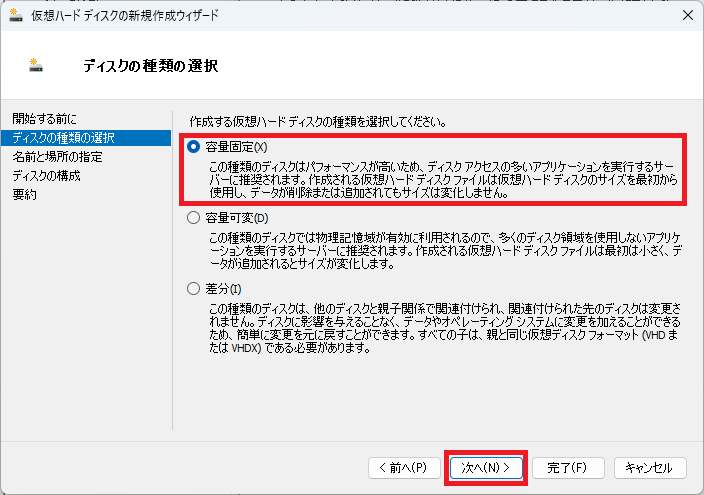Image resolution: width=704 pixels, height=495 pixels.
Task: Click the window title 仮想ハード ディスクの新規作成ウィザード
Action: (x=125, y=16)
